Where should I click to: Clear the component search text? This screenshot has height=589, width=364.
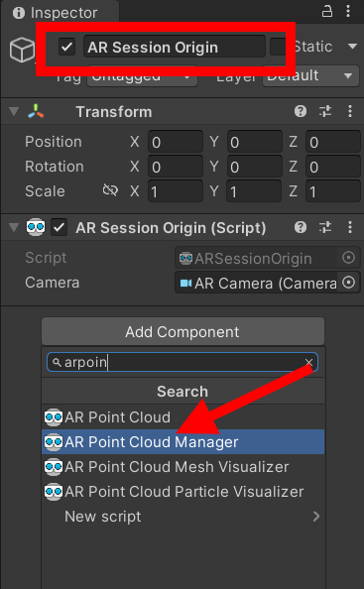(x=308, y=363)
